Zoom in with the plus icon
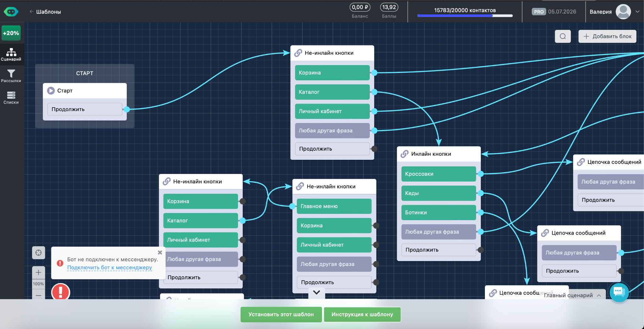This screenshot has height=329, width=644. tap(38, 272)
